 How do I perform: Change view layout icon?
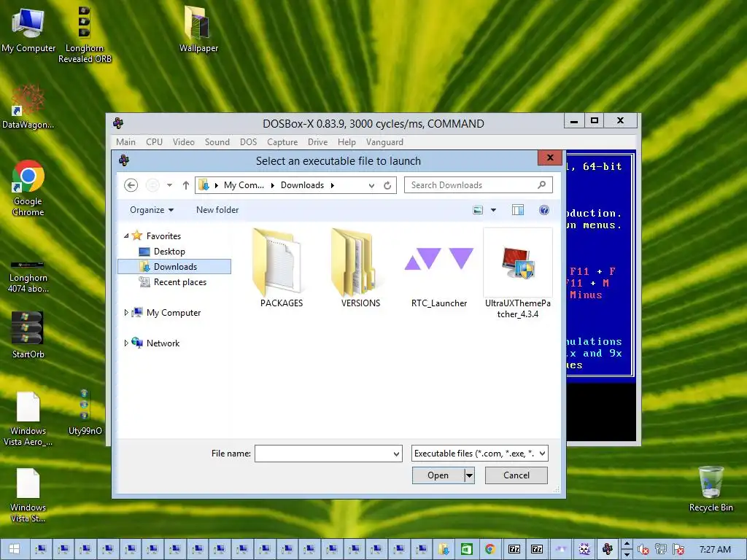pyautogui.click(x=478, y=210)
